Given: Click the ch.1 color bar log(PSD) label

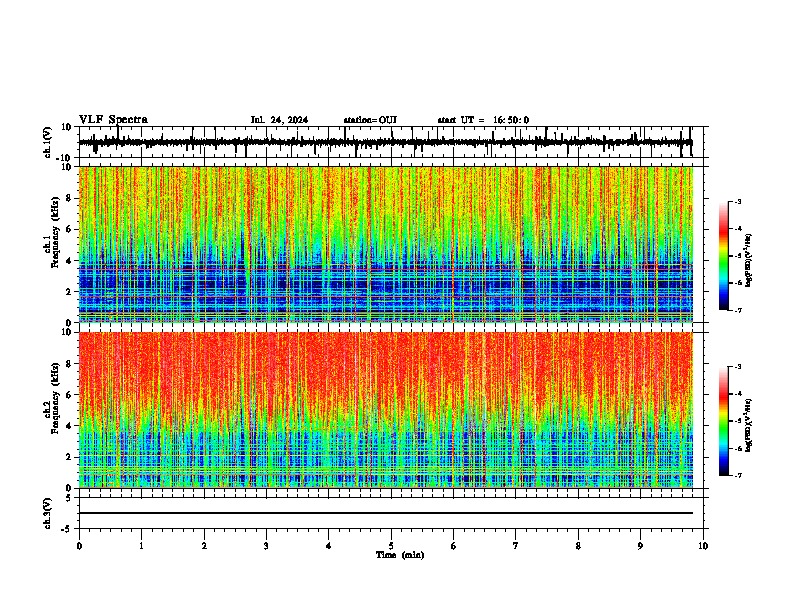Looking at the screenshot, I should click(748, 260).
